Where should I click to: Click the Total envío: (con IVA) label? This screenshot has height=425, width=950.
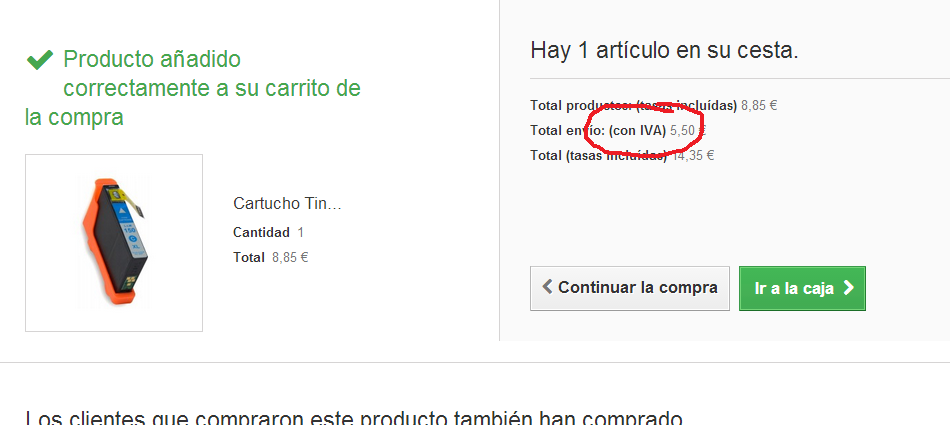[x=598, y=130]
